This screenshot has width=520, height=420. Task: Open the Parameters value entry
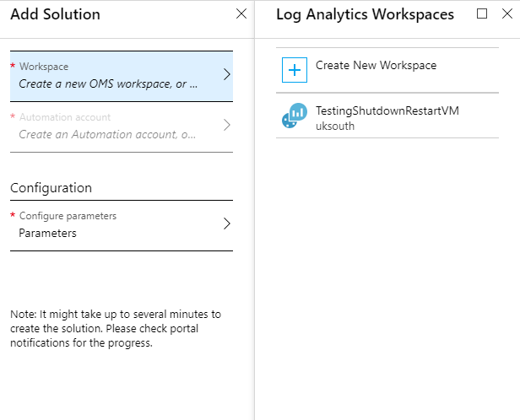47,234
